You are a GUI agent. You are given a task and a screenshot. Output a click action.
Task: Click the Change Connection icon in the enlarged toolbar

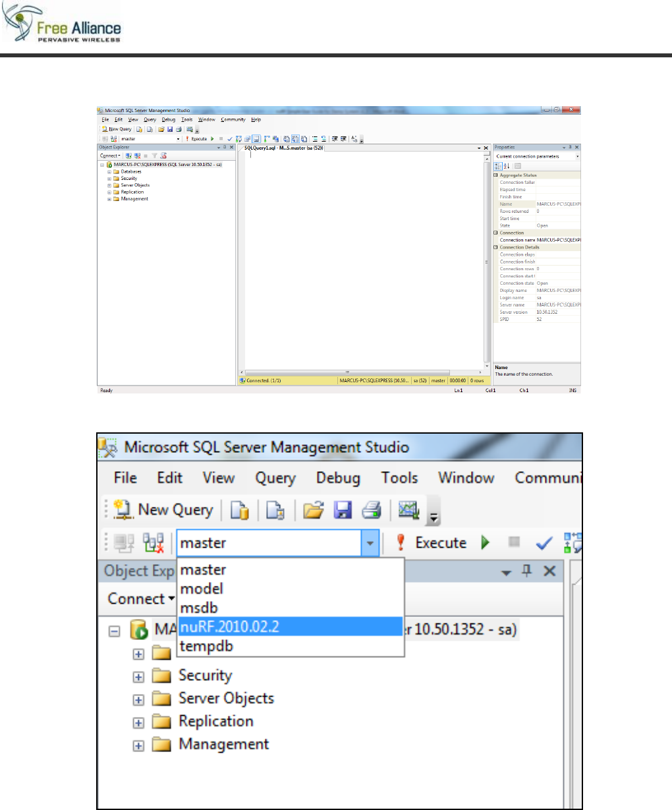(x=154, y=543)
